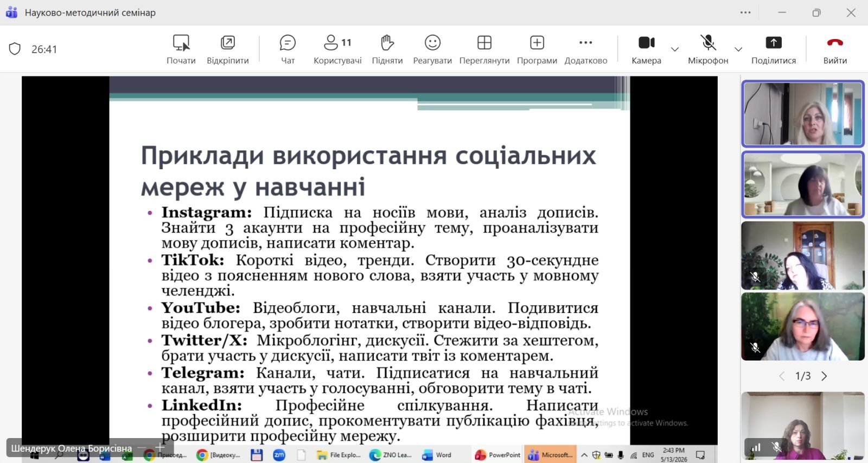The width and height of the screenshot is (868, 463).
Task: Click the muted mic icon on the bottom participant video
Action: 777,447
